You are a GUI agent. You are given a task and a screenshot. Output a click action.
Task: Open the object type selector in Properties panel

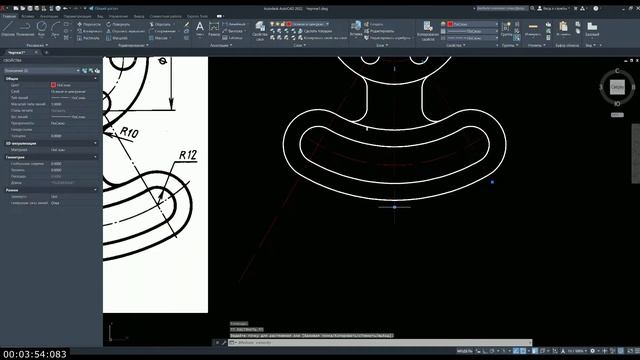coord(42,71)
